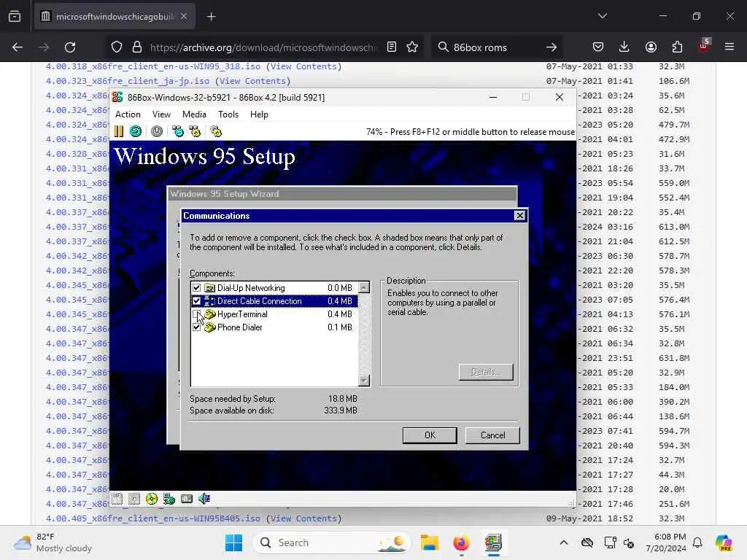Click the 86Box hard reset icon

pyautogui.click(x=136, y=131)
